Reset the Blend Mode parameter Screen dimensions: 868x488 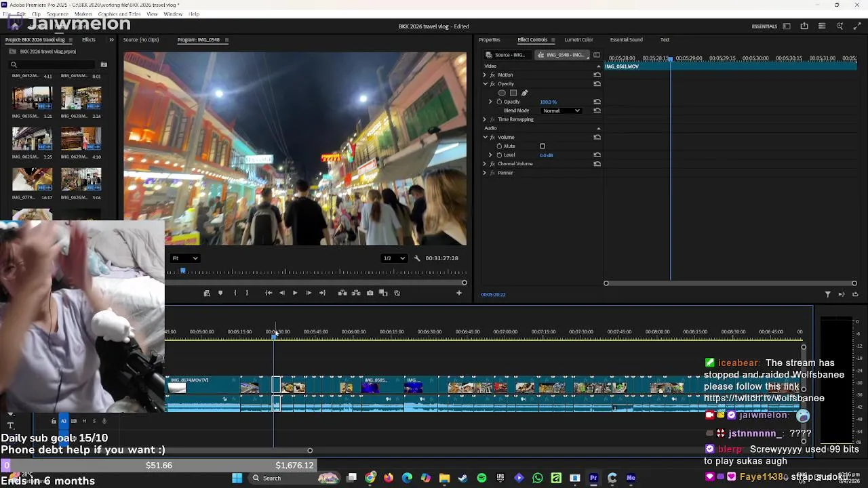(597, 110)
